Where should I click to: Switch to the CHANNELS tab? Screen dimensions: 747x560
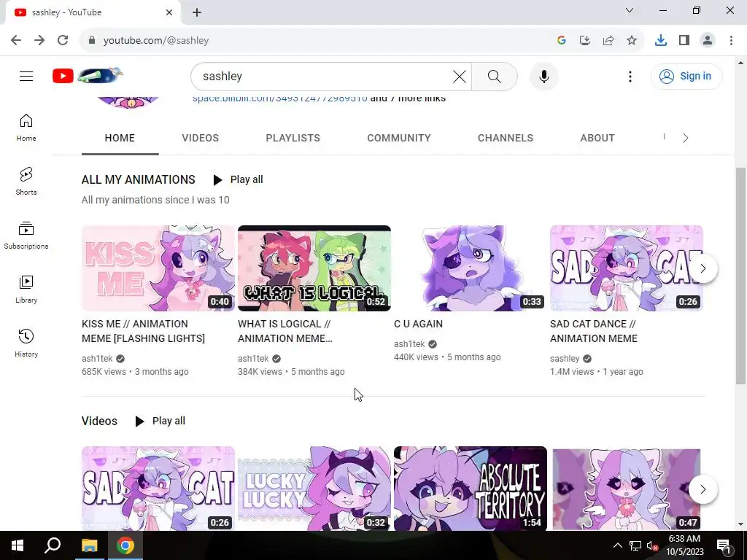click(x=506, y=138)
